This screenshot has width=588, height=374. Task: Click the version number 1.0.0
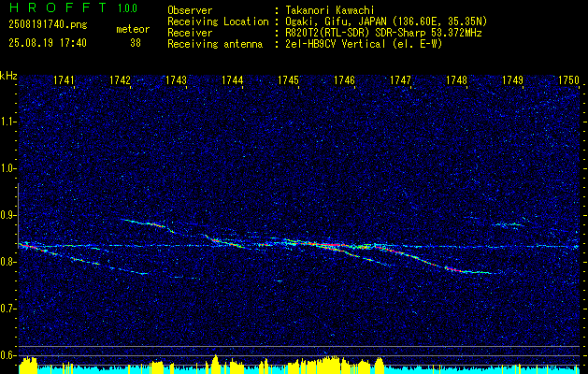click(127, 8)
